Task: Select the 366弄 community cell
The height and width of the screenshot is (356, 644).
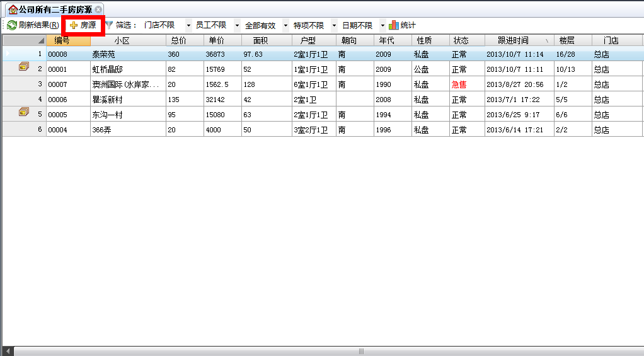Action: [x=128, y=130]
